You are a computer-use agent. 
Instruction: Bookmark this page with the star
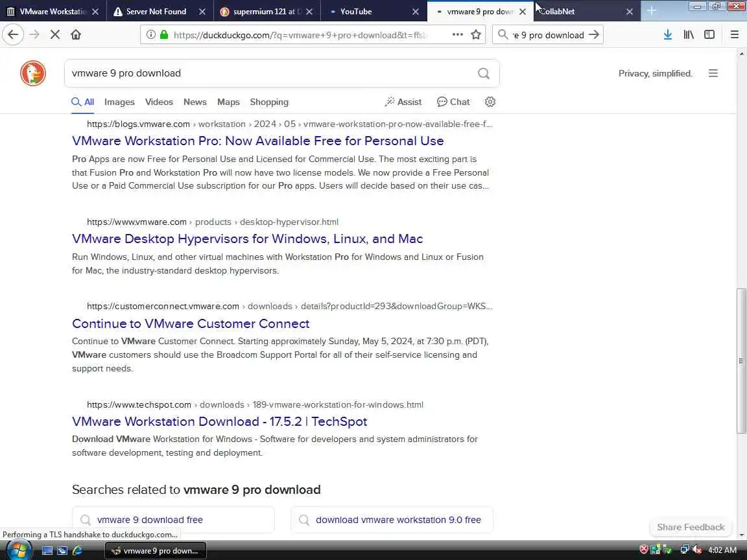(x=475, y=34)
